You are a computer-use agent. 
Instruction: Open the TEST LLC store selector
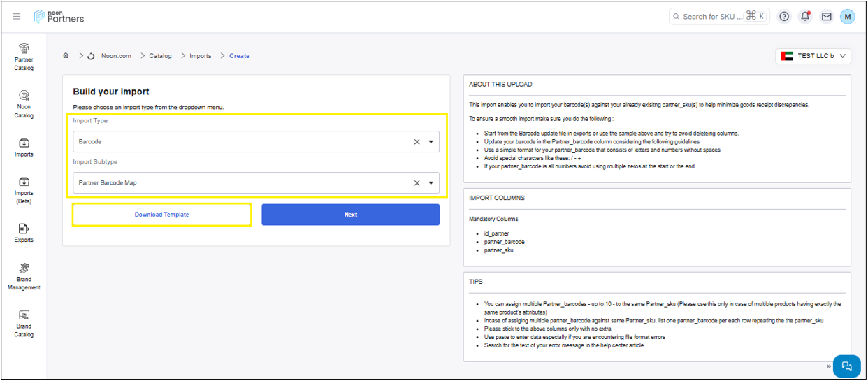(x=813, y=56)
